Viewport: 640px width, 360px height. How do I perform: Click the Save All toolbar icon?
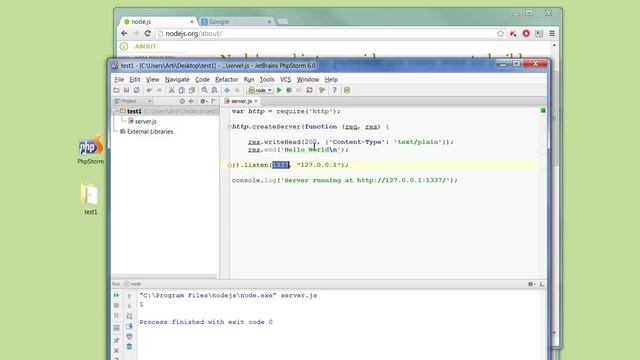pos(127,90)
